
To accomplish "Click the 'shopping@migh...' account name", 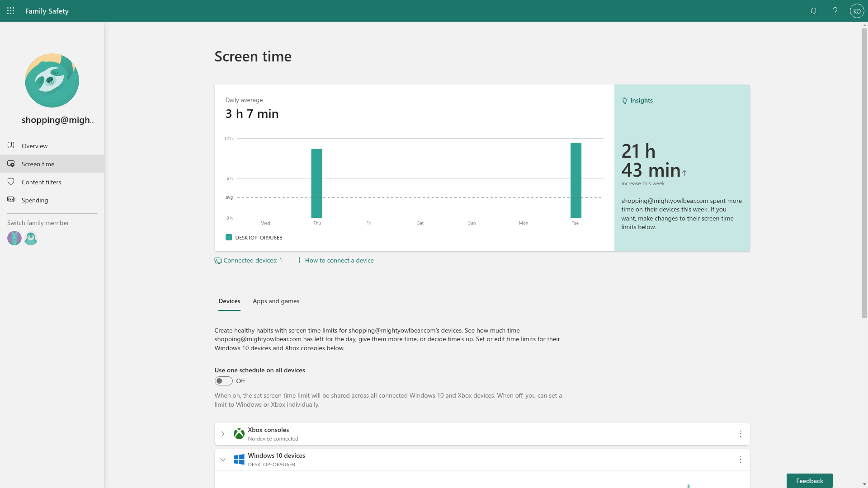I will point(58,120).
